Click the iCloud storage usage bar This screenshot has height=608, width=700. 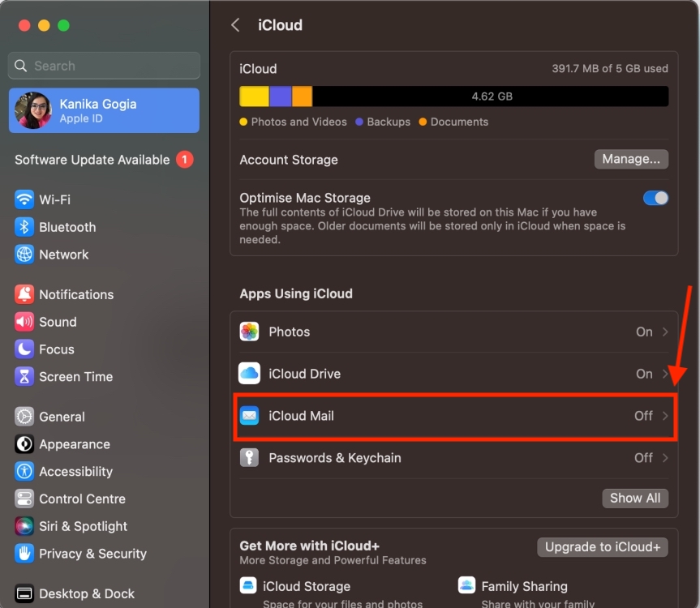pyautogui.click(x=454, y=96)
